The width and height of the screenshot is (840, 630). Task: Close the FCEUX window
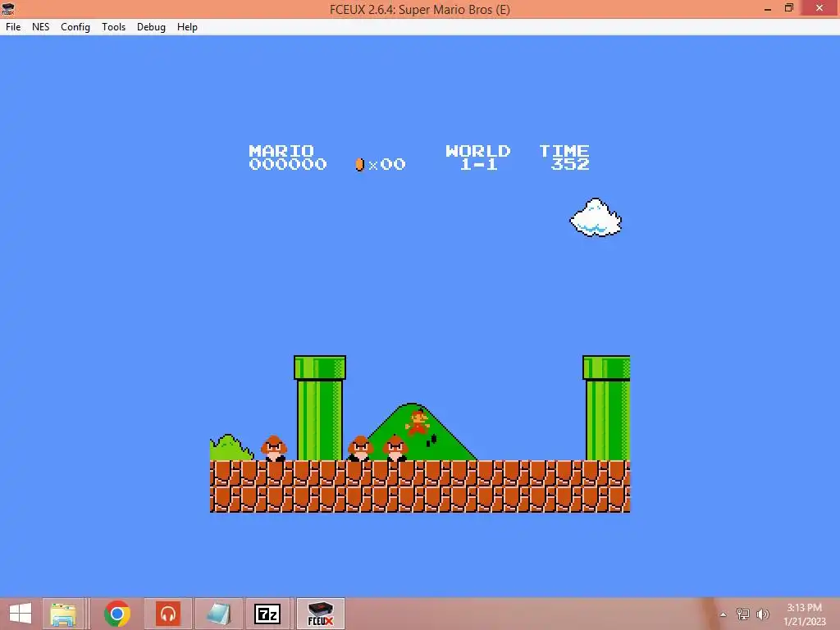(x=819, y=8)
